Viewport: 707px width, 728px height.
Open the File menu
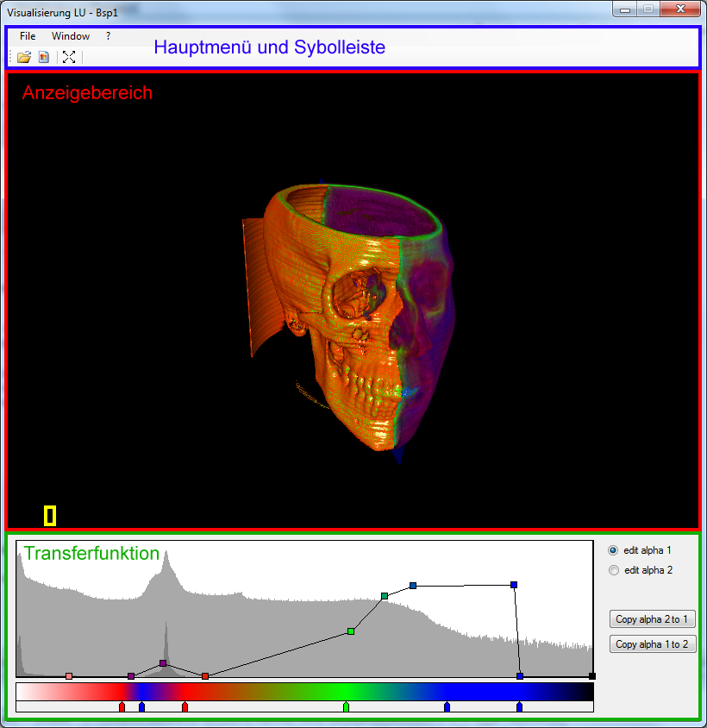(28, 36)
